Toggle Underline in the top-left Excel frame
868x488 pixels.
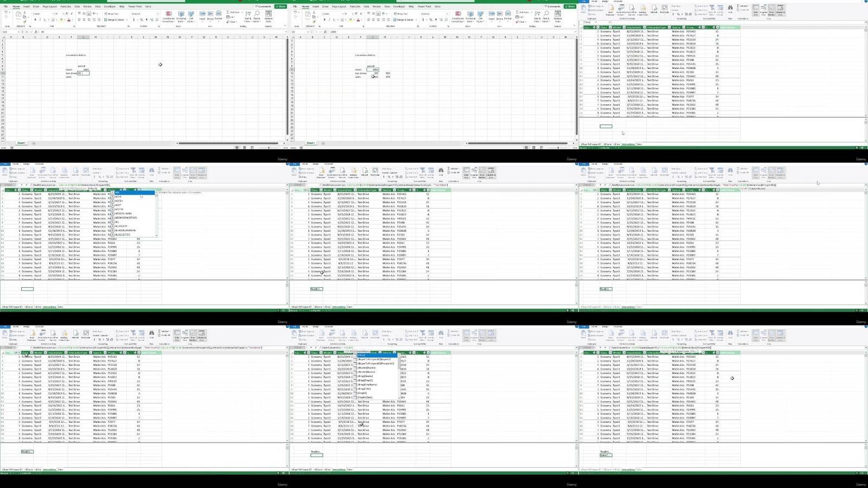[x=44, y=20]
